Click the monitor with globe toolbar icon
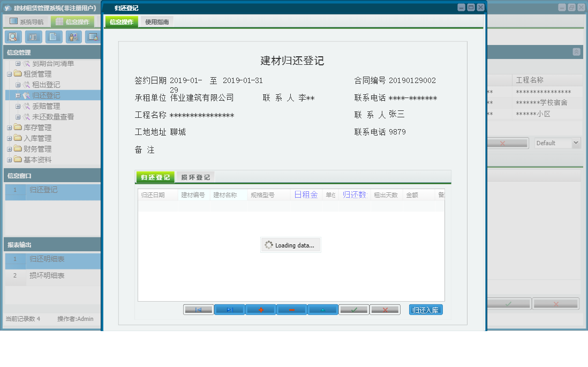This screenshot has height=367, width=588. [x=94, y=37]
